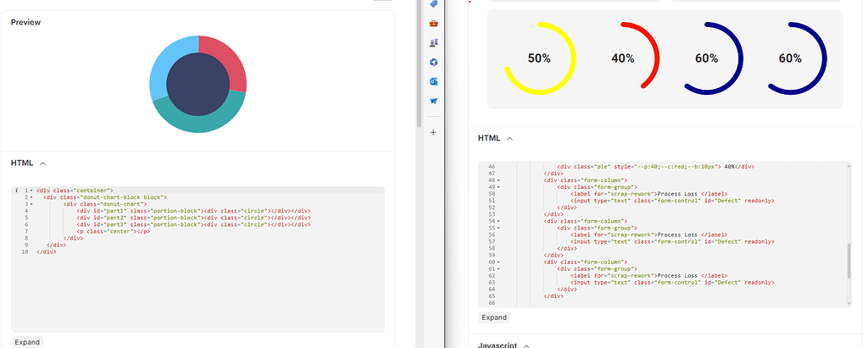Fold code at line 48 form-column
The image size is (868, 348).
(498, 180)
